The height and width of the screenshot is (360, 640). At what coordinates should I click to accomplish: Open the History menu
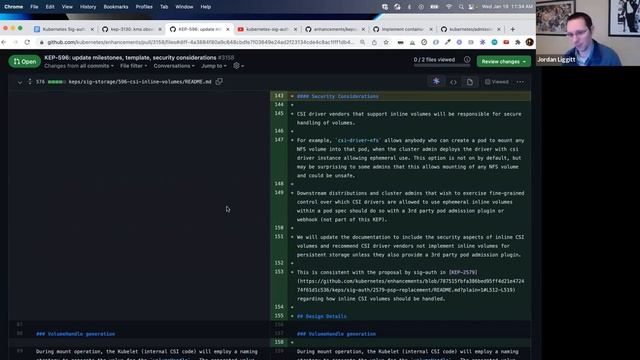pyautogui.click(x=88, y=7)
